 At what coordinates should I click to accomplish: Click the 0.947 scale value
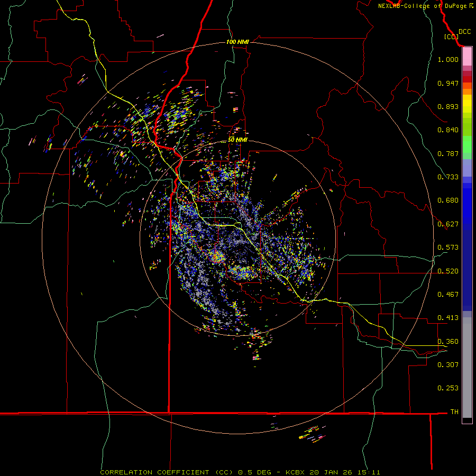coord(448,83)
